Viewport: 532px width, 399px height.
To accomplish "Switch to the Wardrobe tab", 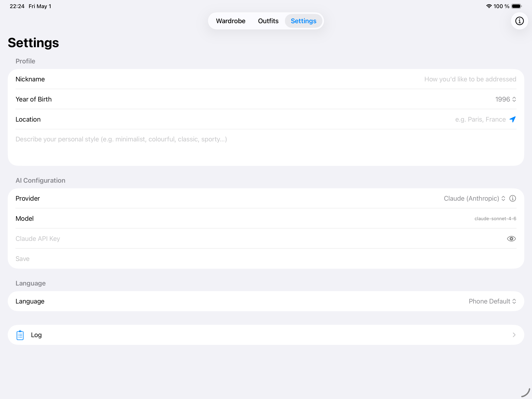I will (x=230, y=21).
